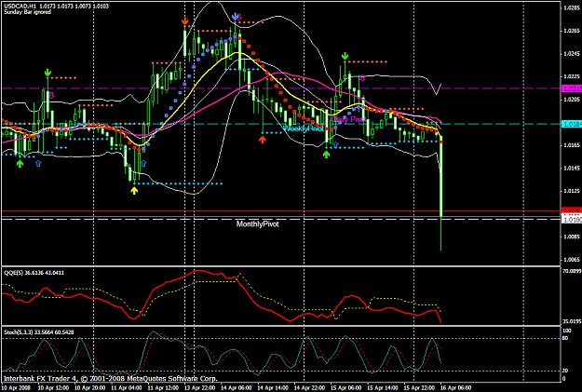Viewport: 582px width, 392px height.
Task: Click the 1.0165 price axis label
Action: pyautogui.click(x=572, y=144)
